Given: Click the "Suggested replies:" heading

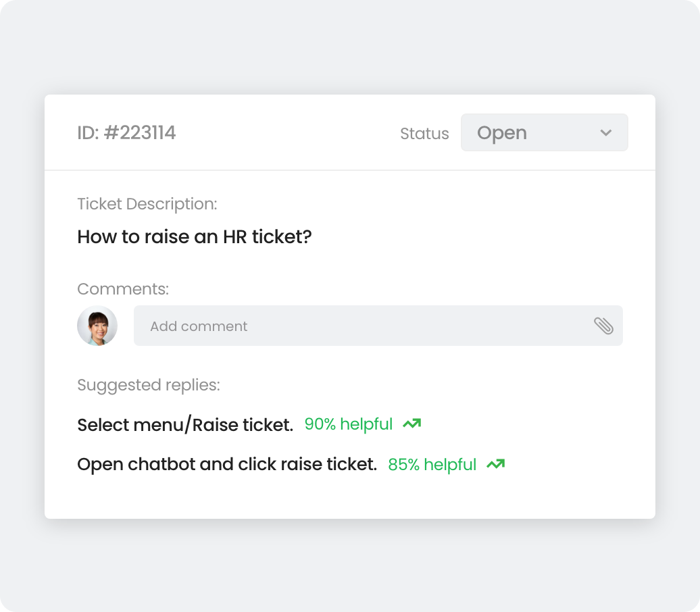Looking at the screenshot, I should 149,385.
